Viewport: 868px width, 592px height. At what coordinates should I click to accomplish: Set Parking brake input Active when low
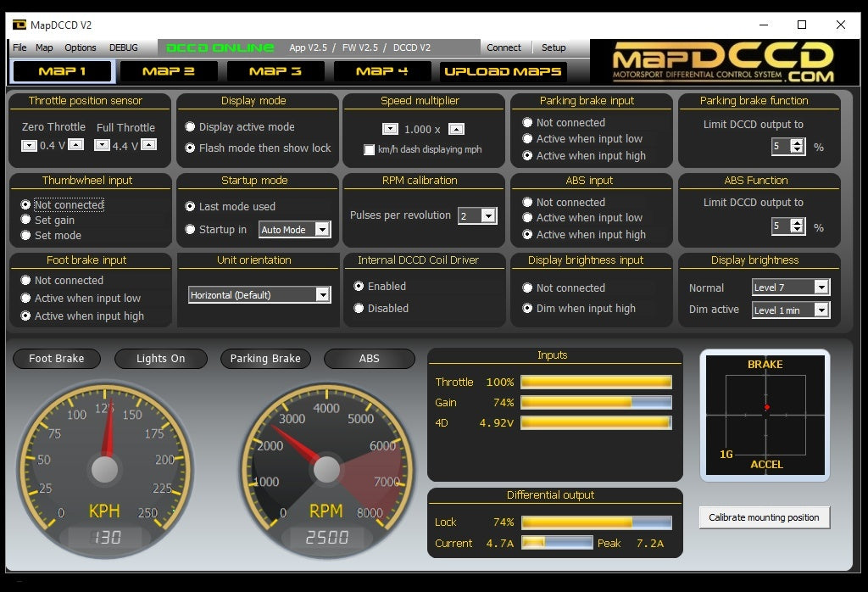582,138
